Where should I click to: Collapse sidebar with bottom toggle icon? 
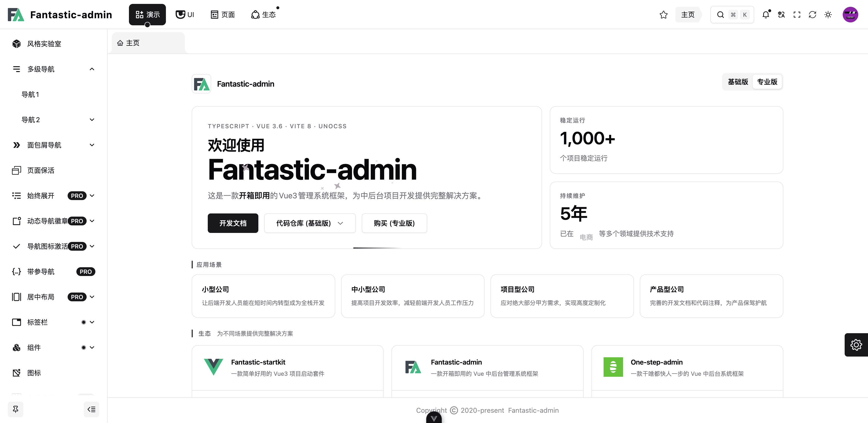[x=91, y=409]
